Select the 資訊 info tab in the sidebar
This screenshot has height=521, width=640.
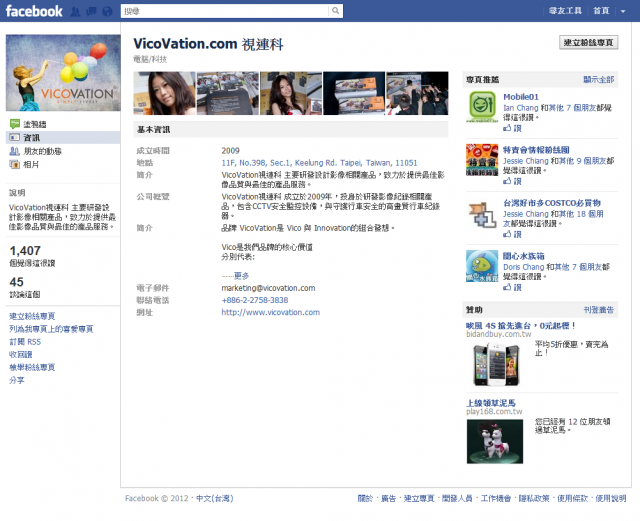pos(63,138)
